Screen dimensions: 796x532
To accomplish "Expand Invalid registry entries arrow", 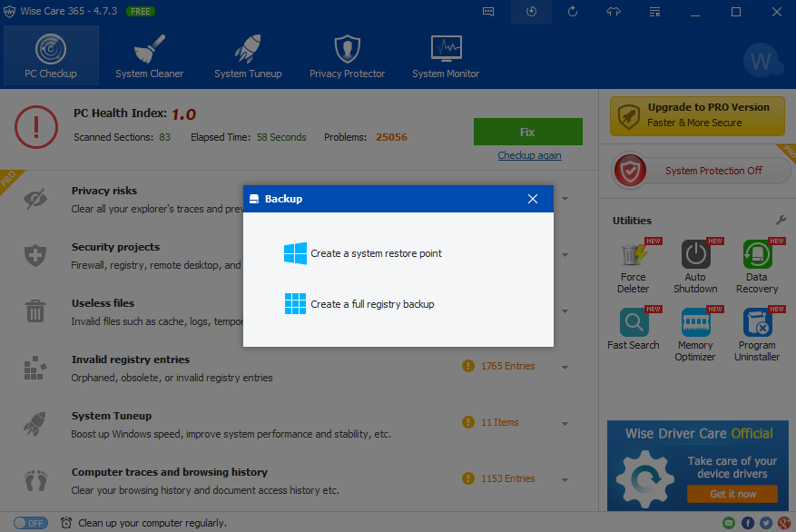I will [x=565, y=367].
